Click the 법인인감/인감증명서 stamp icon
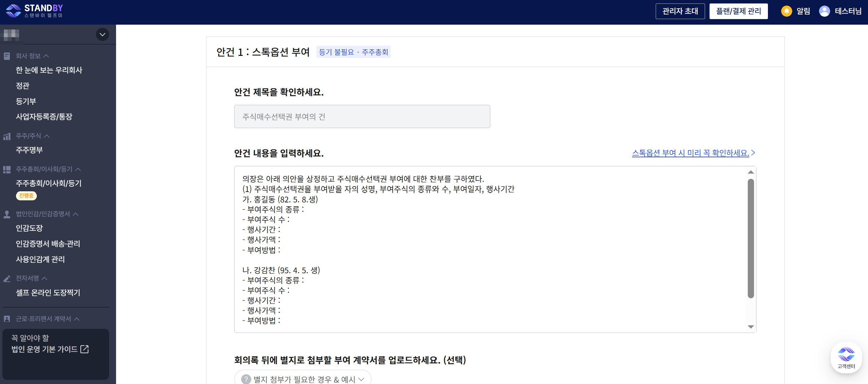The width and height of the screenshot is (868, 384). tap(7, 214)
